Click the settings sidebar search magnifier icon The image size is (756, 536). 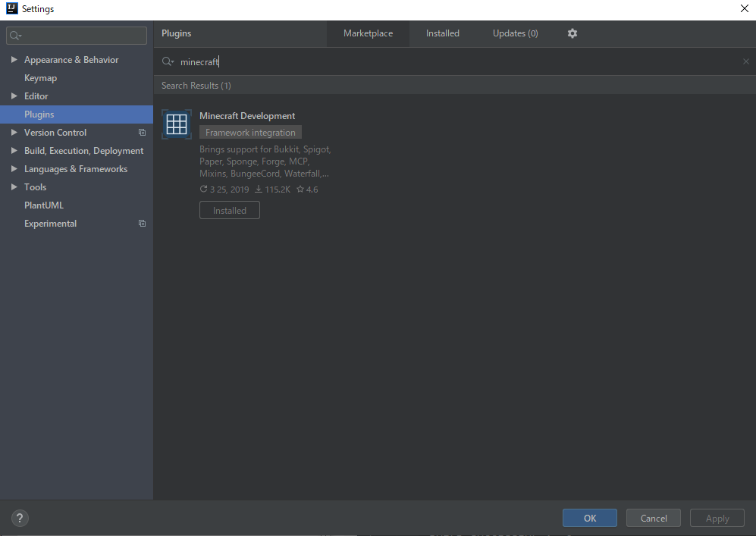(15, 36)
